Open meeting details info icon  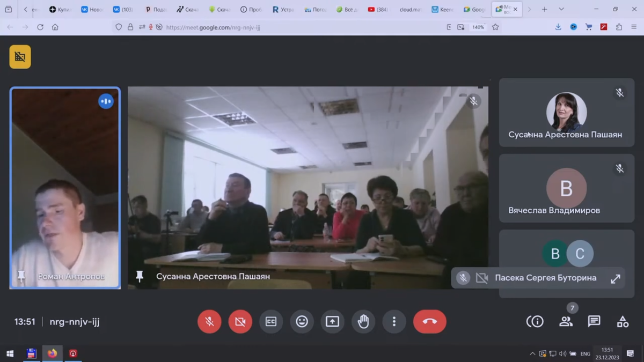(535, 322)
